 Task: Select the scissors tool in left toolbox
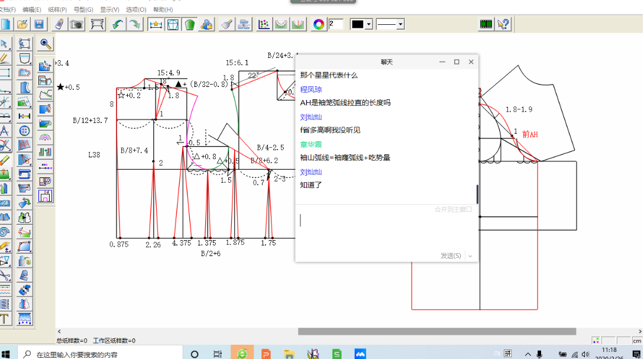(x=5, y=276)
